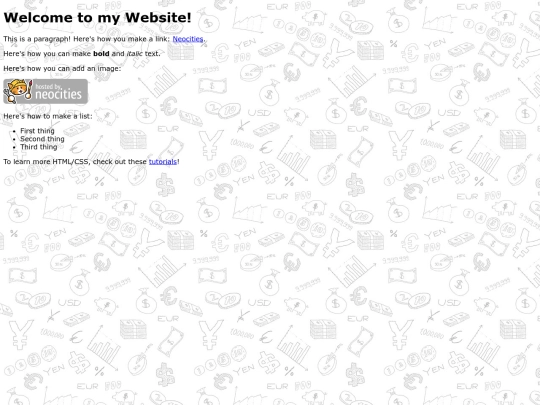
Task: Click "Here's how to make a list" text
Action: tap(48, 116)
